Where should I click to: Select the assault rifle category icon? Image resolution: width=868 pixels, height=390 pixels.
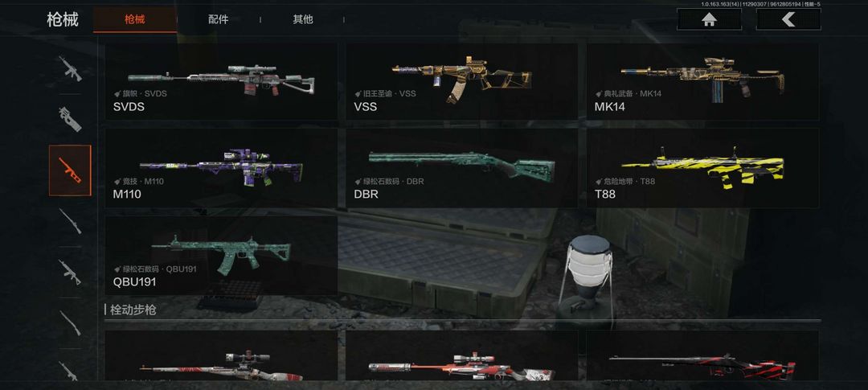(70, 68)
